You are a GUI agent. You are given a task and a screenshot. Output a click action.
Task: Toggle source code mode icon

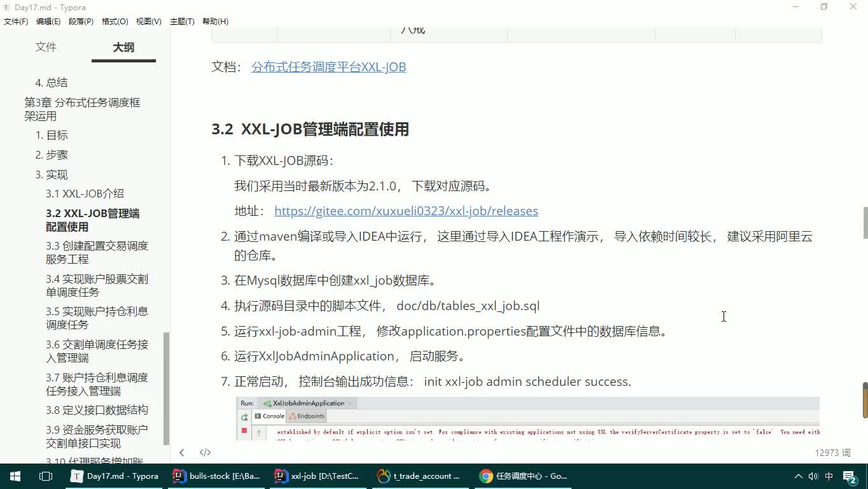(205, 452)
